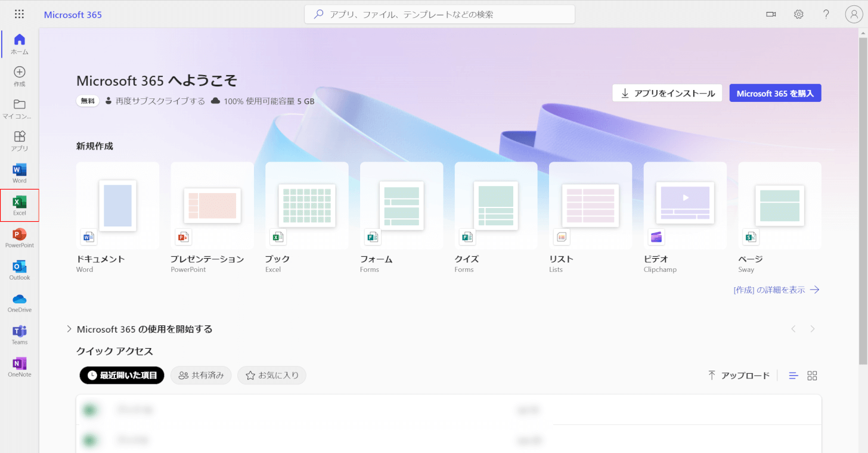868x453 pixels.
Task: Open PowerPoint in the sidebar
Action: tap(20, 237)
